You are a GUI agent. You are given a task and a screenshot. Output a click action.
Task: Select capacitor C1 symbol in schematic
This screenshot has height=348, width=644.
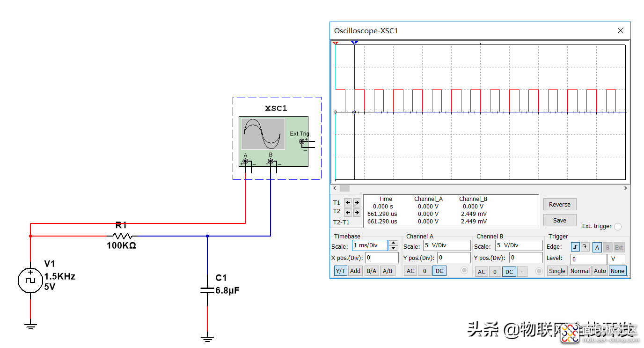pos(207,290)
